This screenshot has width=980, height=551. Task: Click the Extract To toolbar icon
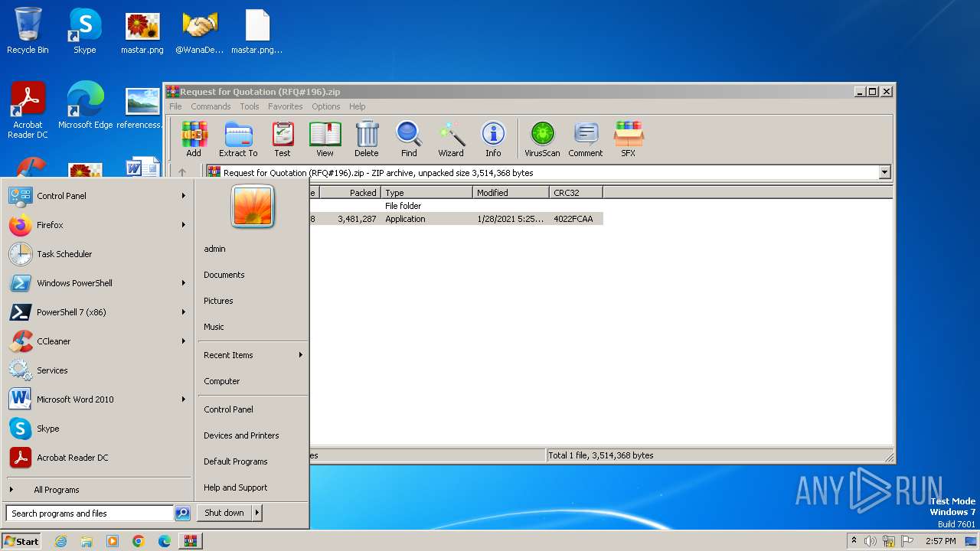[238, 139]
